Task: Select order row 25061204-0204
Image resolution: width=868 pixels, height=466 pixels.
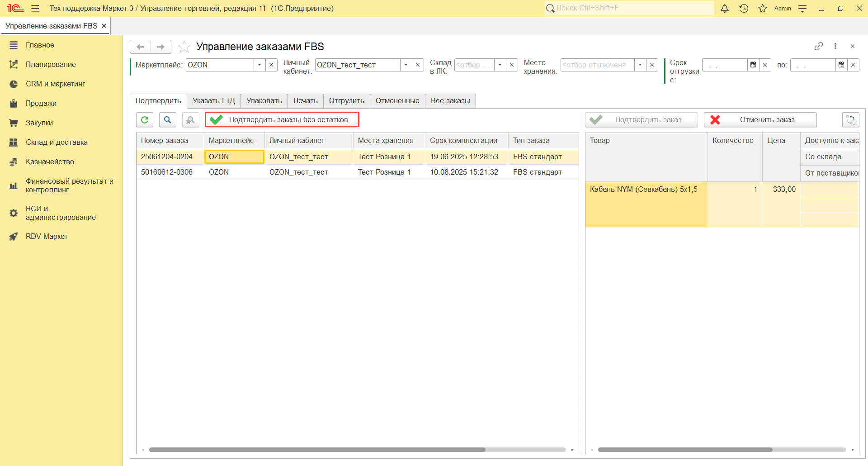Action: pos(357,157)
